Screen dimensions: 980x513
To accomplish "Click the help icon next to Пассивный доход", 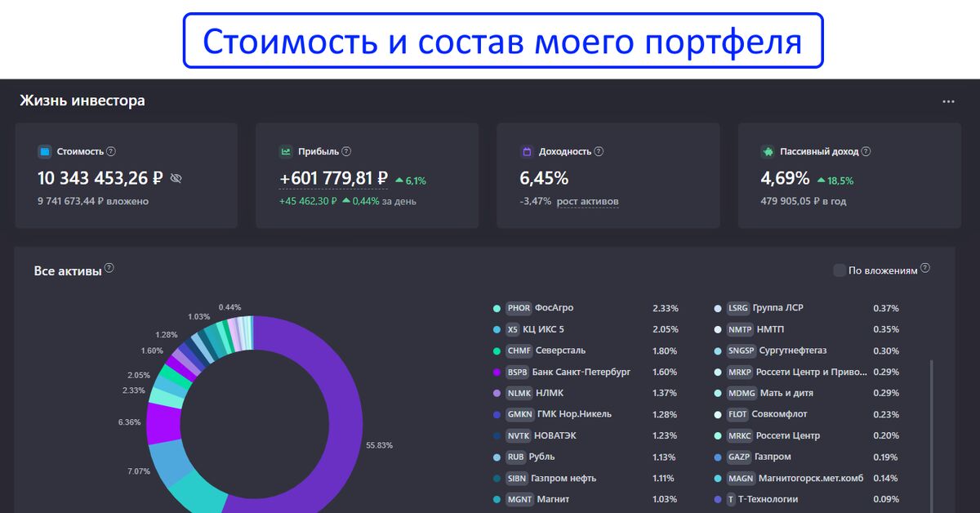I will 866,151.
